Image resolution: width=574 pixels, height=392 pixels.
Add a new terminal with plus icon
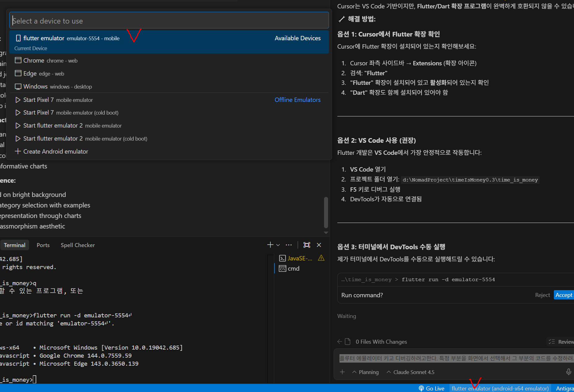click(270, 245)
